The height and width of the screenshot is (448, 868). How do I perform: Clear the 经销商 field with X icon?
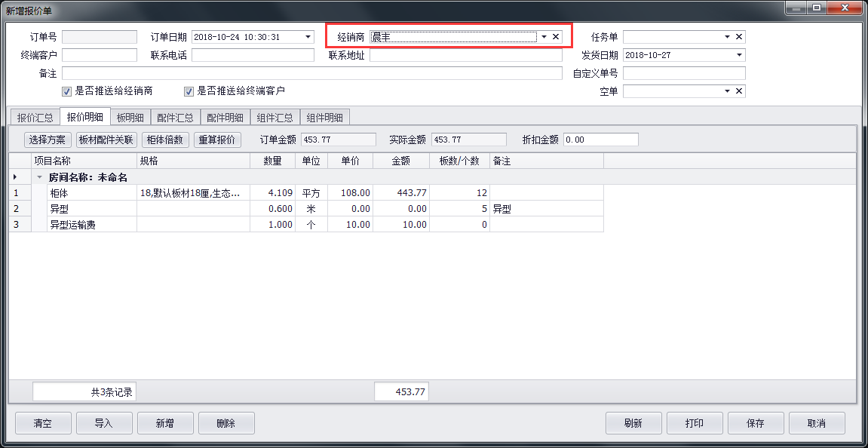(x=556, y=37)
